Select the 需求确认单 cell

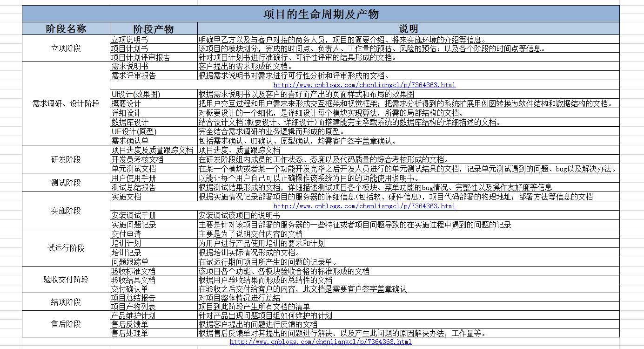point(154,141)
